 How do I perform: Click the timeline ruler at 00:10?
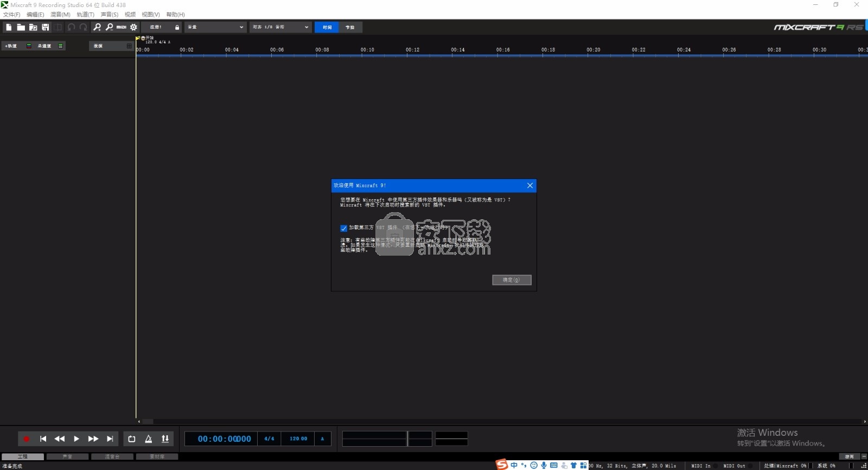click(x=367, y=50)
